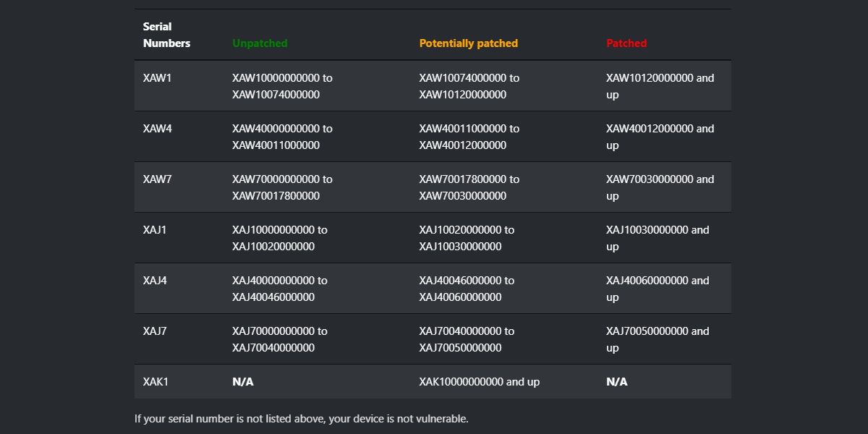
Task: Click the N/A cell under Unpatched
Action: (x=243, y=382)
